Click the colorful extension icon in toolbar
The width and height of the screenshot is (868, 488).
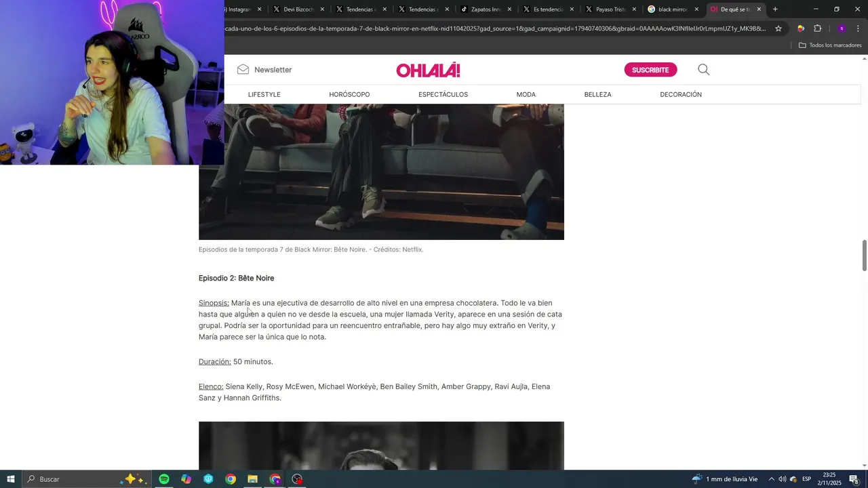pos(801,28)
